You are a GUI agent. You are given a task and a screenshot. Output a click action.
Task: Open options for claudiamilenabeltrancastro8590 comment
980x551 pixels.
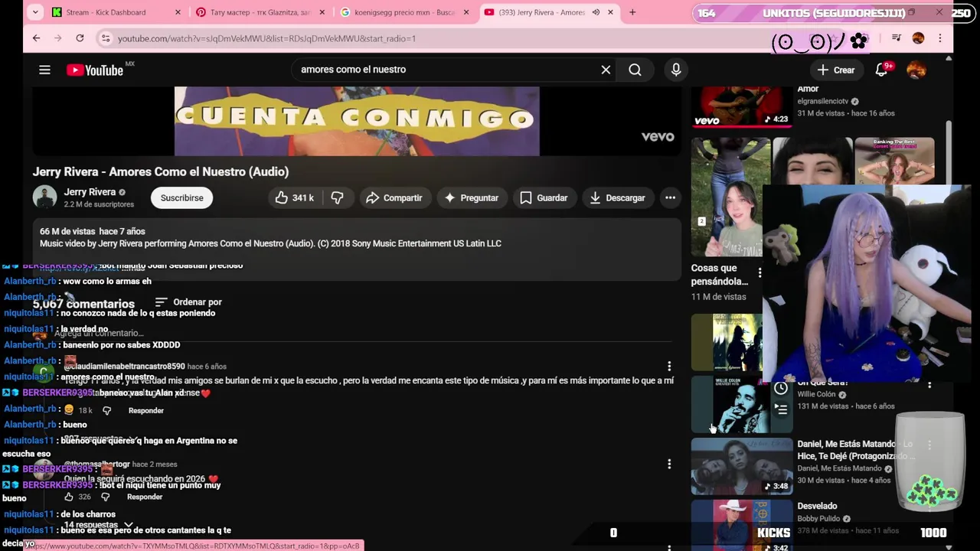(669, 367)
